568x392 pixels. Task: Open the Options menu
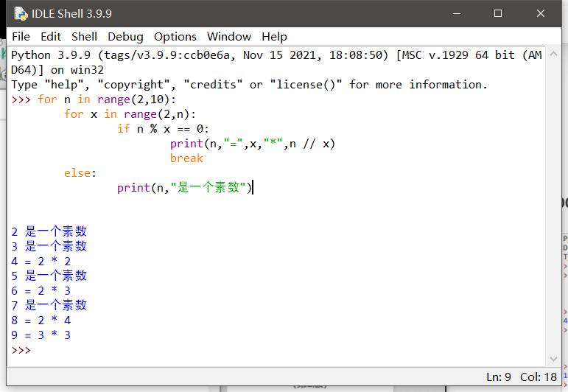coord(175,37)
